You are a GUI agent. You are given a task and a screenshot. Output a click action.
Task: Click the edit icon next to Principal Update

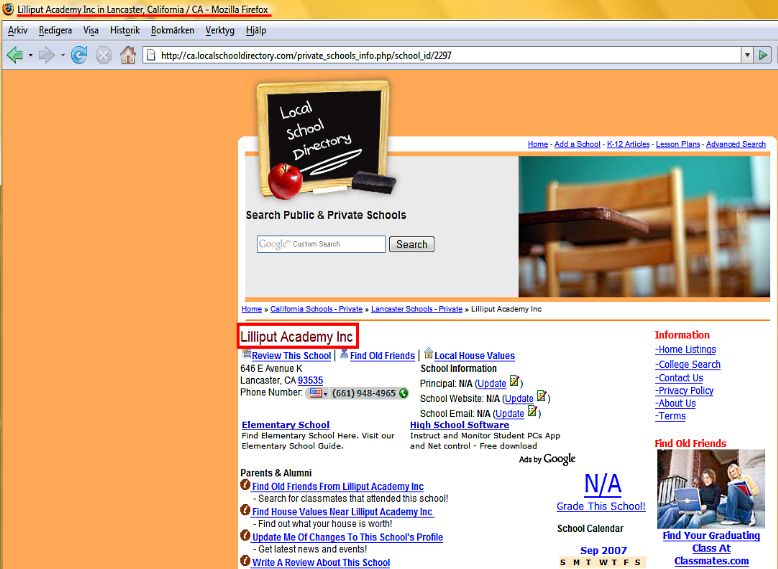point(514,382)
